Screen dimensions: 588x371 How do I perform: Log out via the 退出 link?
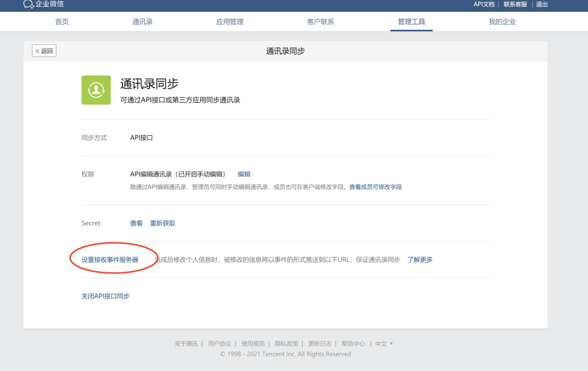(x=542, y=4)
